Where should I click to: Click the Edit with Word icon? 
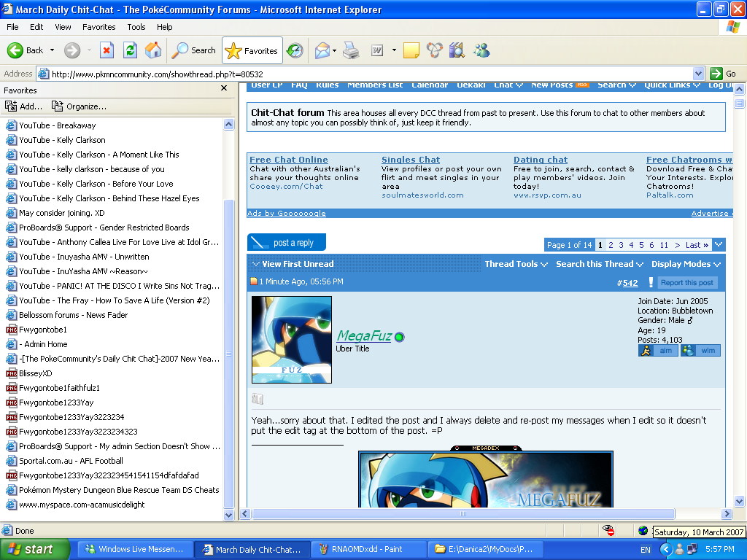pyautogui.click(x=377, y=50)
